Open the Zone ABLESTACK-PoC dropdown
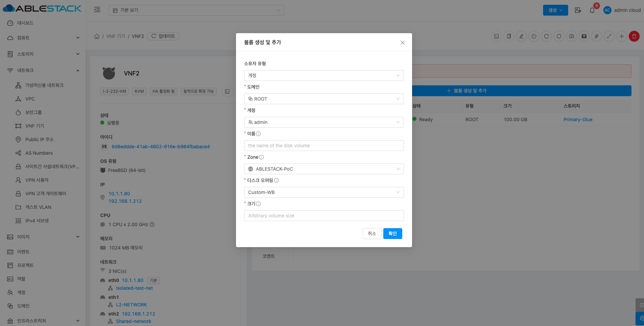The image size is (644, 326). [x=324, y=169]
